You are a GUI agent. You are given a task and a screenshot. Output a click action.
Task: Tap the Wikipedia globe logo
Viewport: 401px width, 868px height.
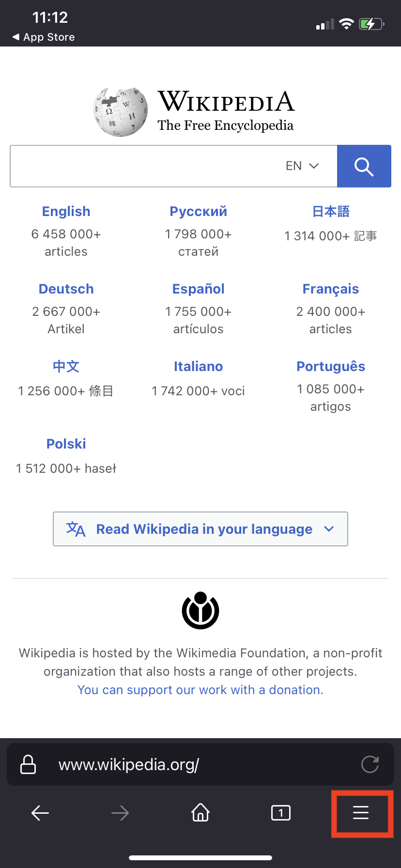(121, 112)
